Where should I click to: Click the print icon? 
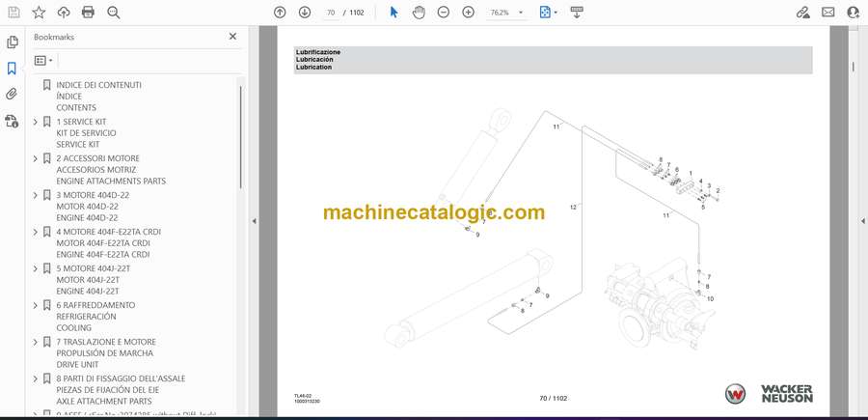point(89,13)
